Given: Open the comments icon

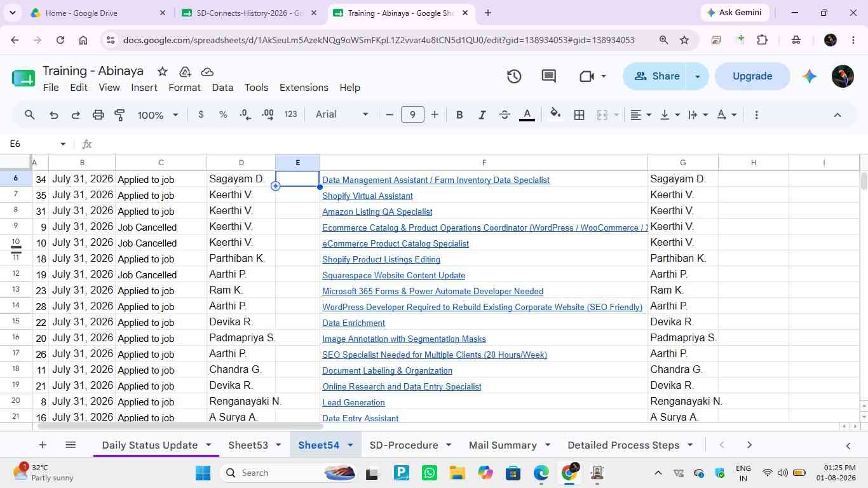Looking at the screenshot, I should tap(549, 76).
